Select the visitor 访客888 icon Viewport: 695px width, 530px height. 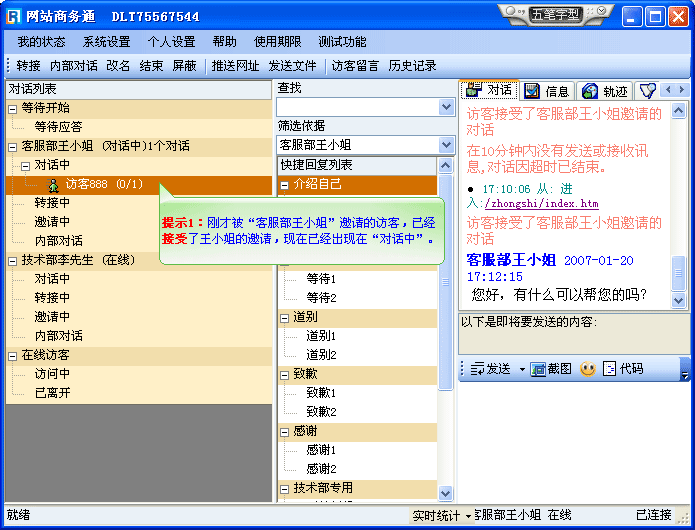[x=52, y=184]
